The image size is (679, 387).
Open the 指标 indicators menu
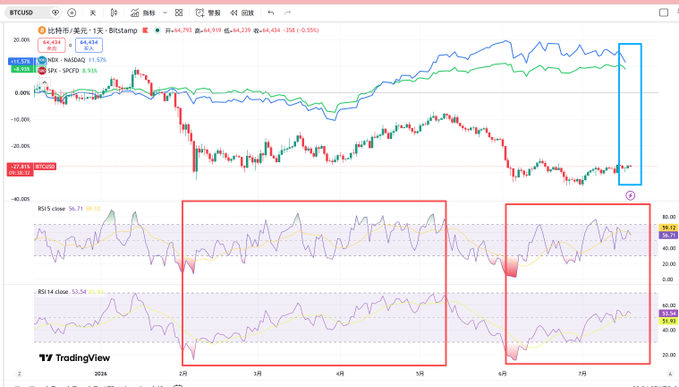click(x=143, y=13)
